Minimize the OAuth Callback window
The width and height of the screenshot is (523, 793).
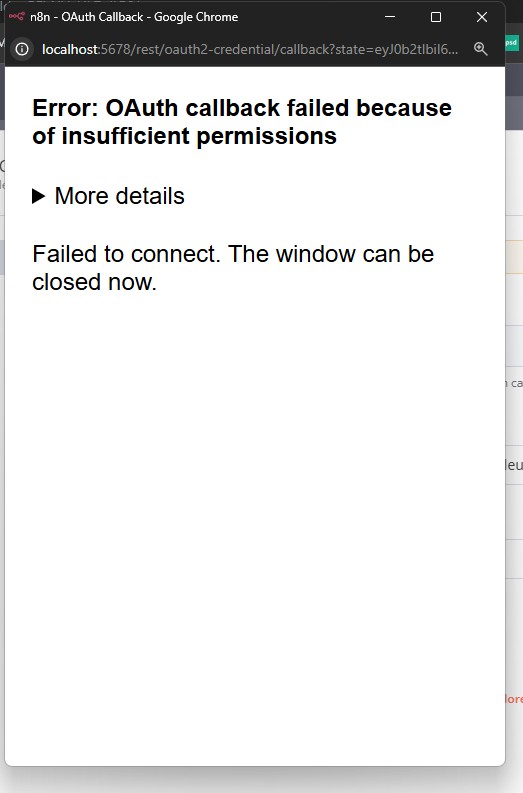point(389,17)
